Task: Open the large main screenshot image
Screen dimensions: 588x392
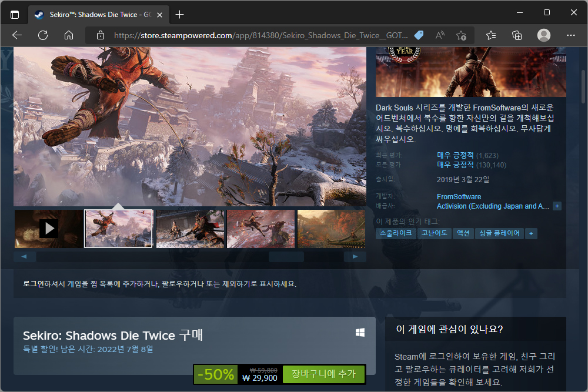Action: [x=190, y=126]
